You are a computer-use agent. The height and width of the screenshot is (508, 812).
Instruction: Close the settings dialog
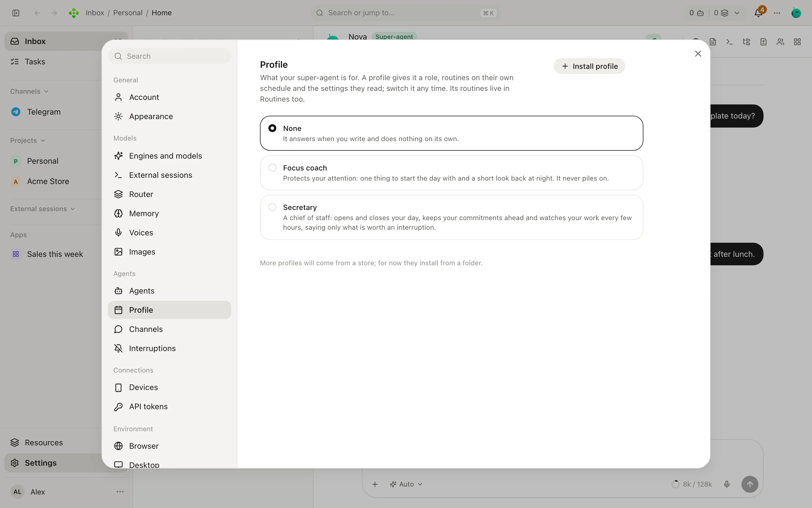click(698, 54)
